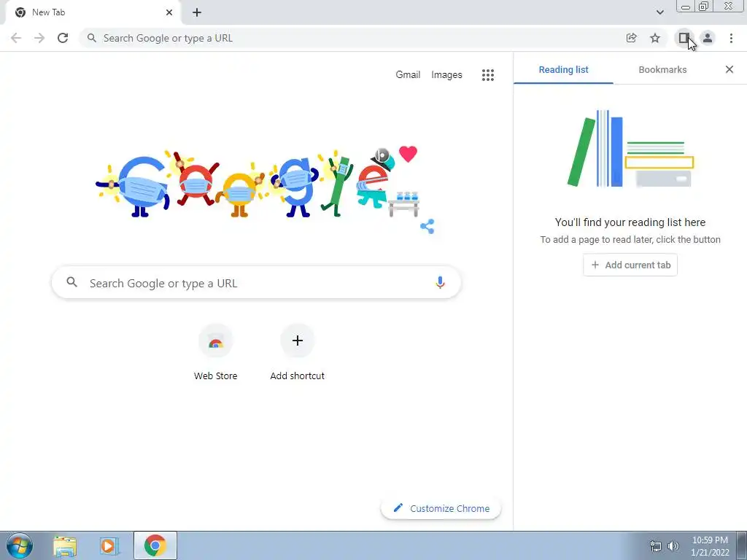
Task: Open a new tab with the plus button
Action: (197, 13)
